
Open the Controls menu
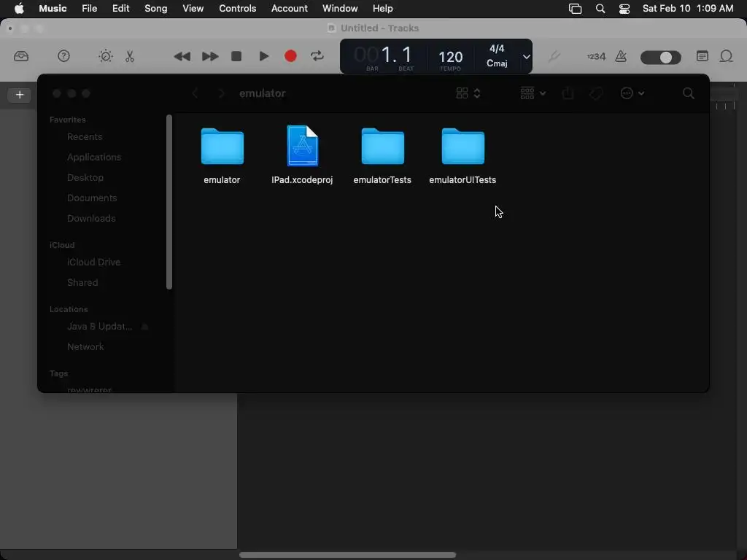coord(237,9)
